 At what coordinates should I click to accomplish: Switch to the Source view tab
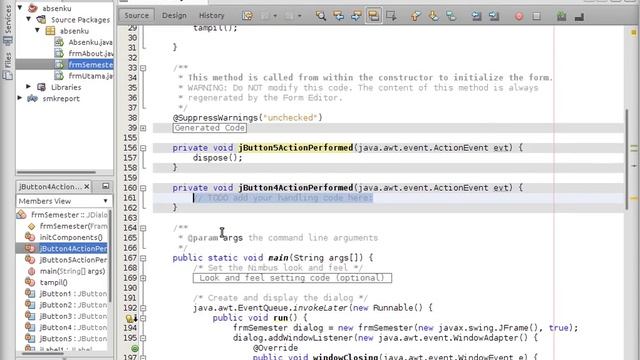(x=136, y=16)
